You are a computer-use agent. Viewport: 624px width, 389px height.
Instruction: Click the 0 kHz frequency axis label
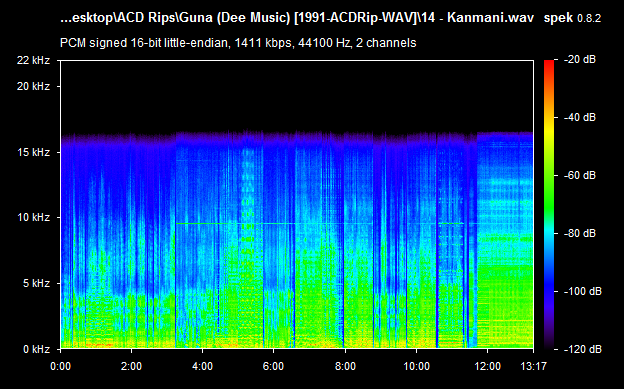coord(36,349)
